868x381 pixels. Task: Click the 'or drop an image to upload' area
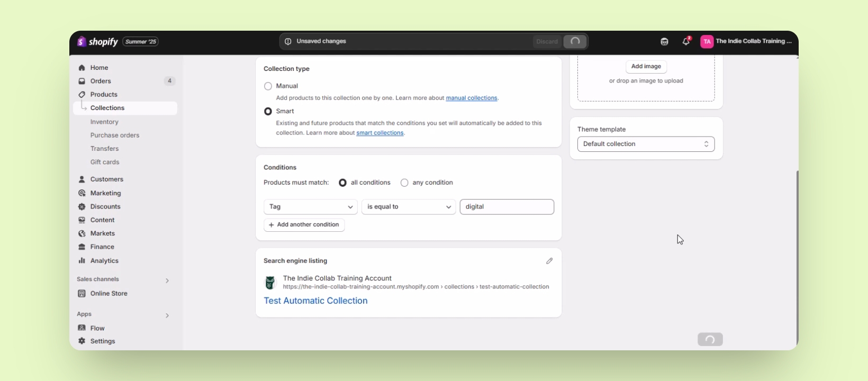[646, 81]
